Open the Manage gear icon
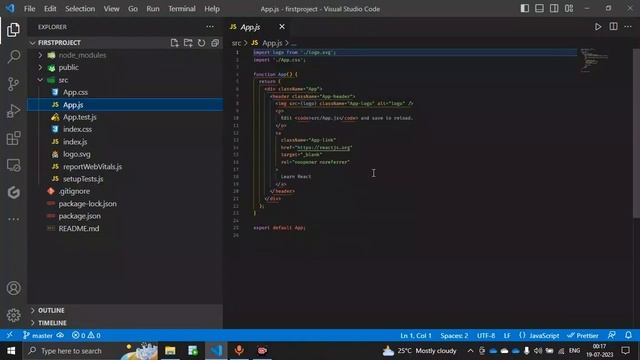This screenshot has width=640, height=360. coord(13,315)
